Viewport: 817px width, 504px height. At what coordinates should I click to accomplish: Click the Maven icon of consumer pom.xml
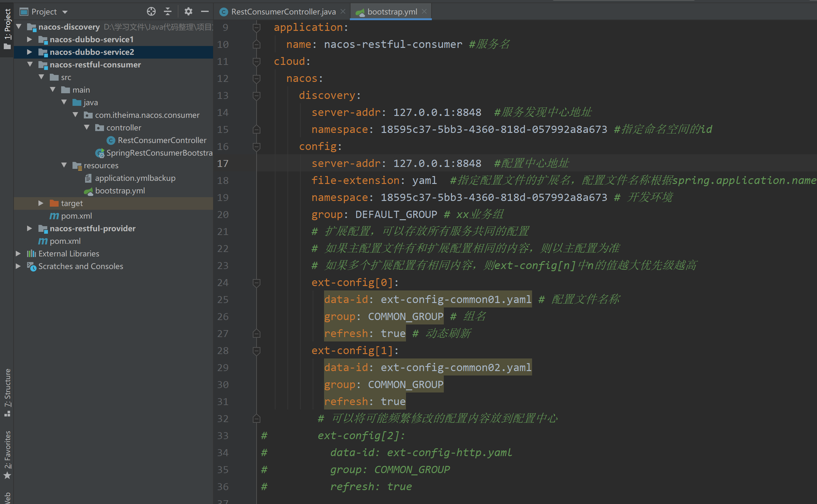pyautogui.click(x=54, y=216)
